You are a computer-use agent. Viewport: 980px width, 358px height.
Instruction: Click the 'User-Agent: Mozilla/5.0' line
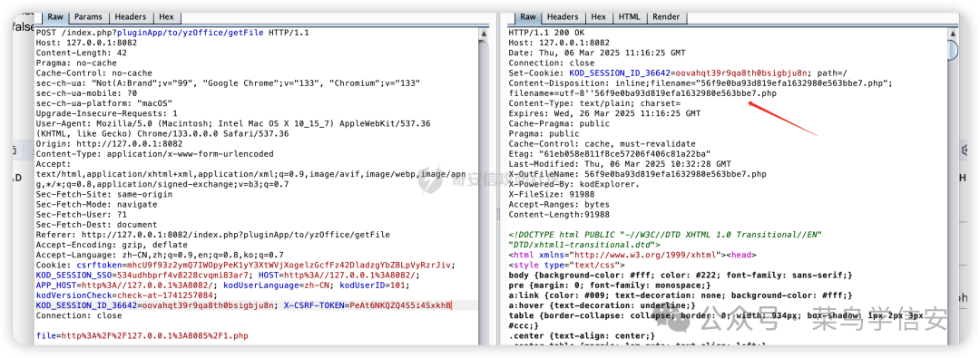pyautogui.click(x=233, y=123)
